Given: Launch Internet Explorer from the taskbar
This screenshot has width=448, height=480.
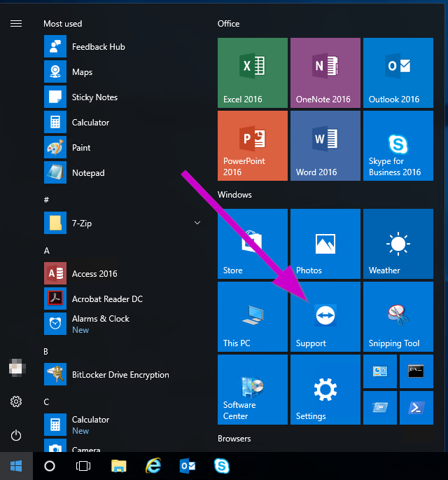Looking at the screenshot, I should click(x=153, y=466).
